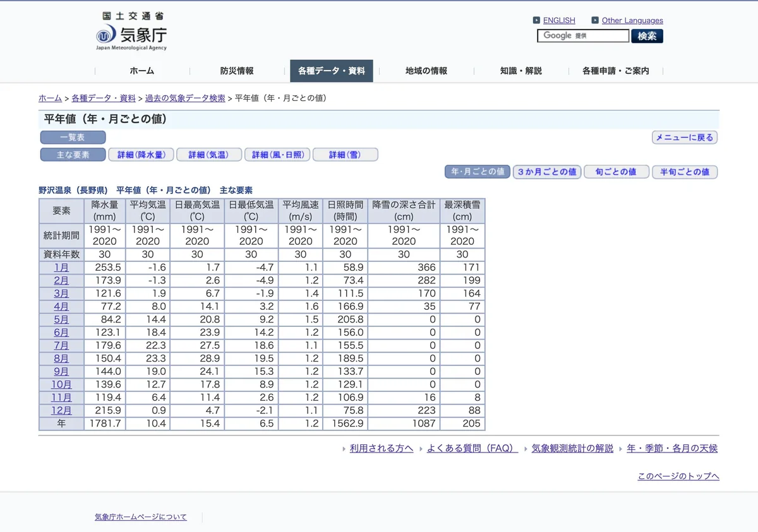The width and height of the screenshot is (758, 532).
Task: Click the 降水量 (mm) column header
Action: coord(105,211)
